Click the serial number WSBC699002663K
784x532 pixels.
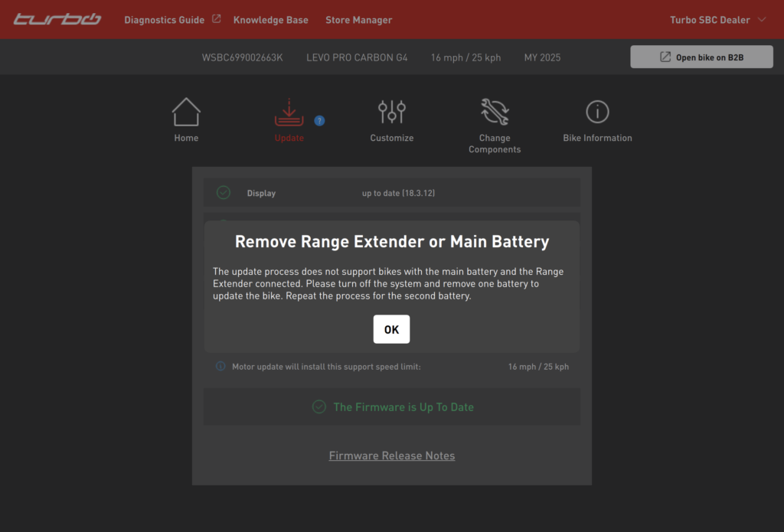click(x=242, y=57)
